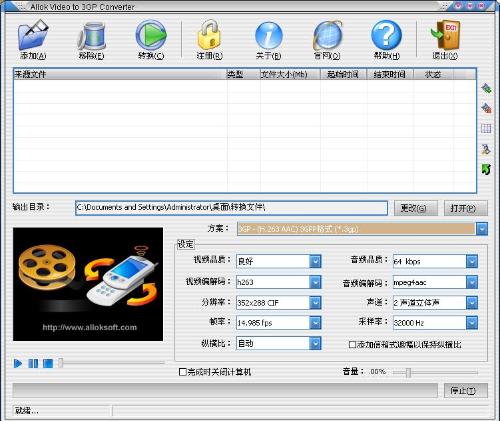Click the tools icon beside the file list
This screenshot has height=421, width=500.
click(486, 149)
